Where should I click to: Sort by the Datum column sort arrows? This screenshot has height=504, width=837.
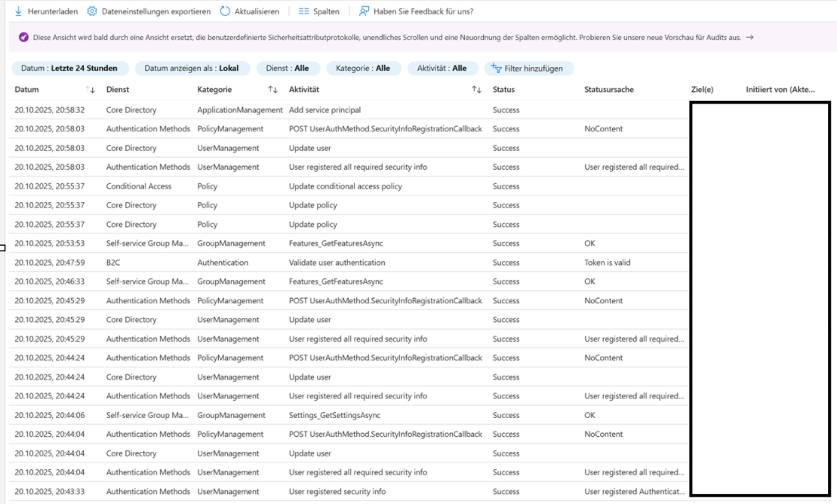click(91, 90)
